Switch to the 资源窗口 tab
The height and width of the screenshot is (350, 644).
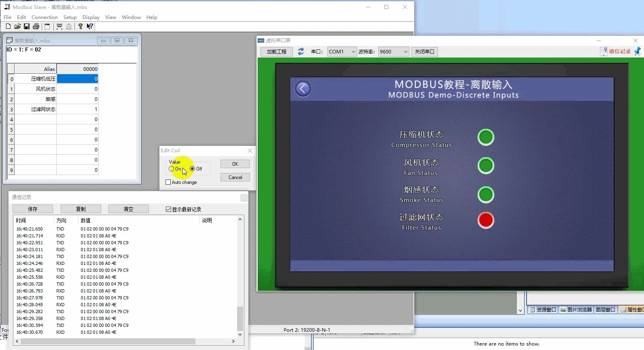543,309
